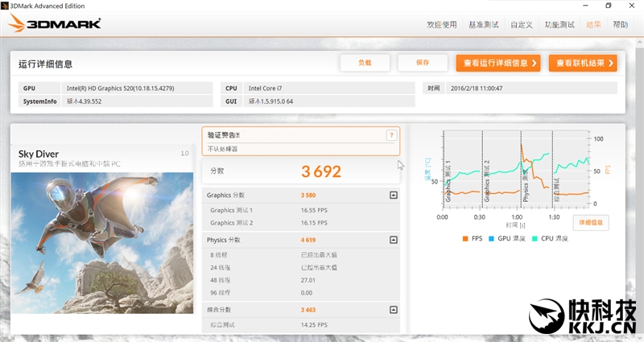Viewport: 644px width, 342px height.
Task: Click the 96 线程 value 0.00
Action: click(x=307, y=293)
